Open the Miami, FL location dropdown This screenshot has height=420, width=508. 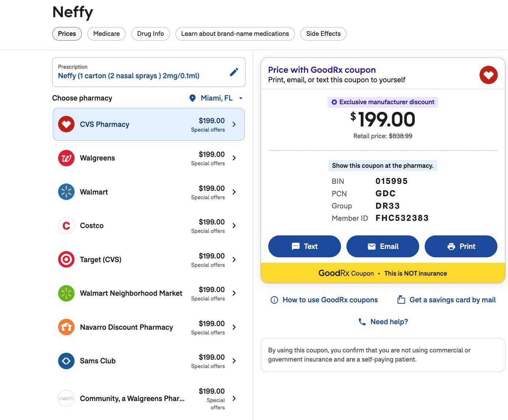[240, 98]
